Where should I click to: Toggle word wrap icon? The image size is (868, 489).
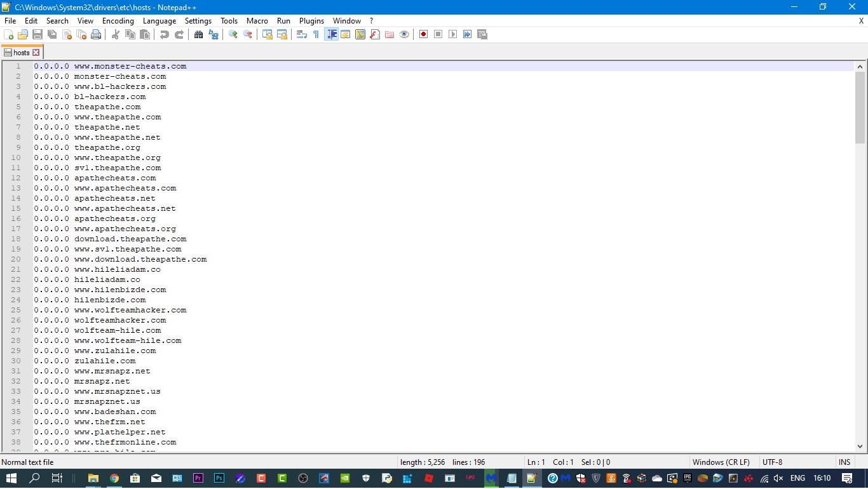(302, 34)
